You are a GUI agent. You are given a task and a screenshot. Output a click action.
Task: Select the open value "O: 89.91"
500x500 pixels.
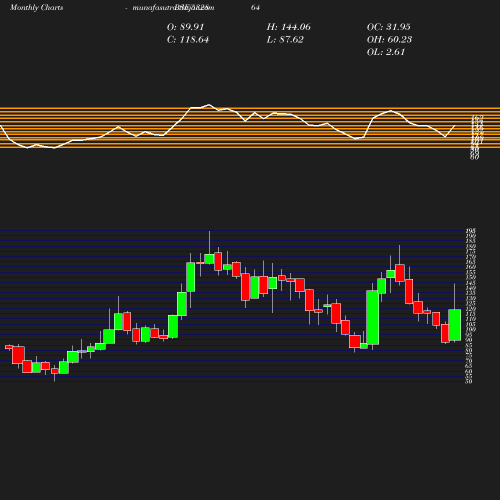(185, 27)
